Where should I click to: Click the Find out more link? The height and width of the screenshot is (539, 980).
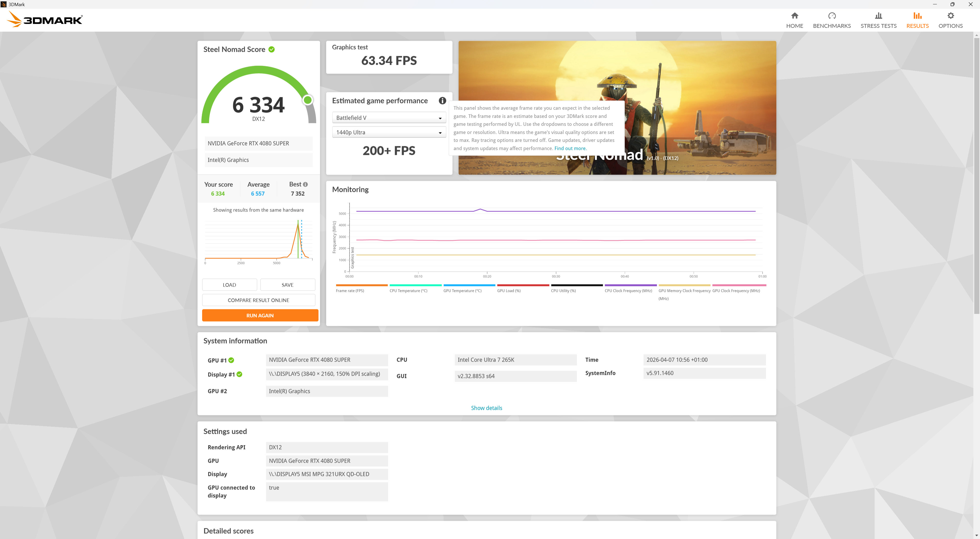click(570, 148)
